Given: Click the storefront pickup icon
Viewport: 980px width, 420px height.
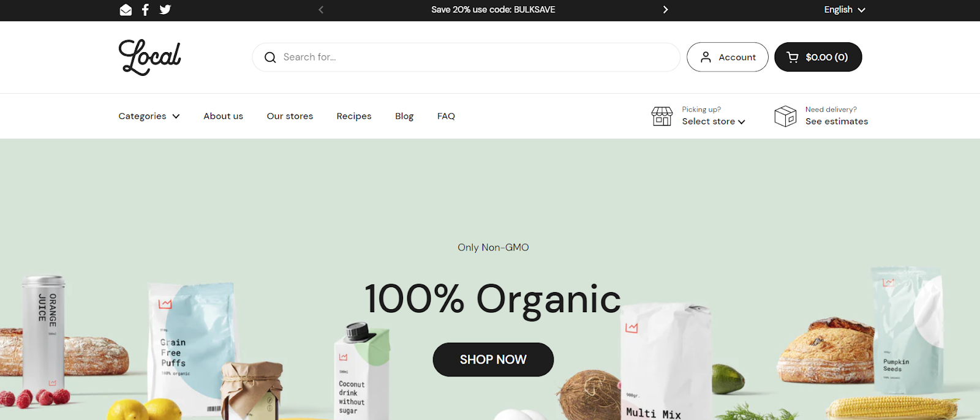Looking at the screenshot, I should tap(661, 116).
